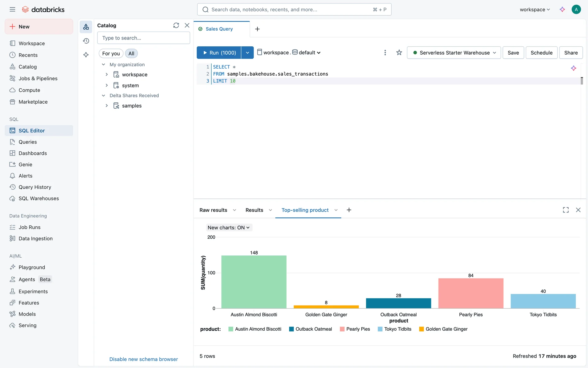Open the Run button dropdown arrow

(247, 53)
